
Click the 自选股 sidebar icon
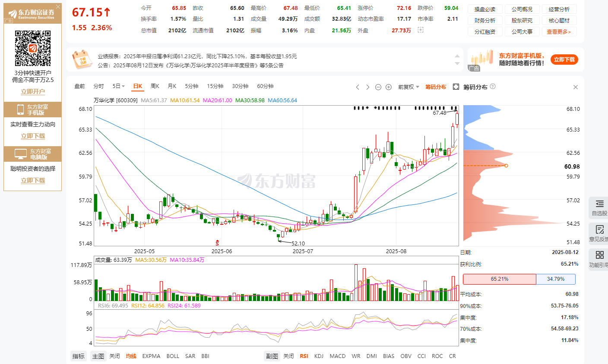point(599,207)
